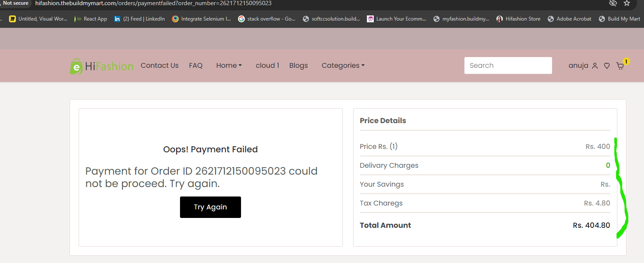
Task: Click the anuja account name
Action: click(x=578, y=66)
